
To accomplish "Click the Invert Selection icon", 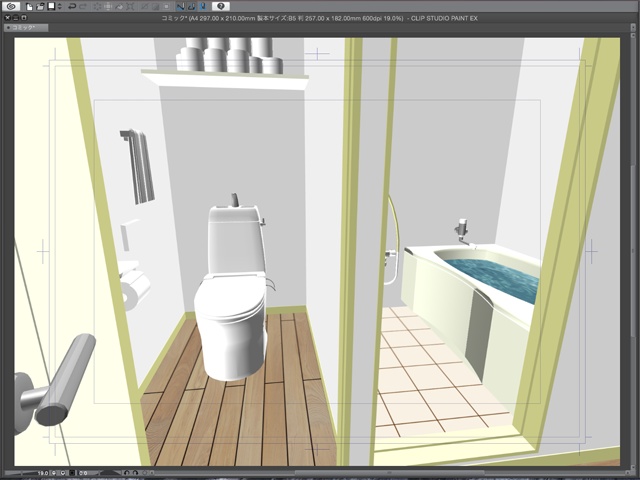I will [x=156, y=7].
